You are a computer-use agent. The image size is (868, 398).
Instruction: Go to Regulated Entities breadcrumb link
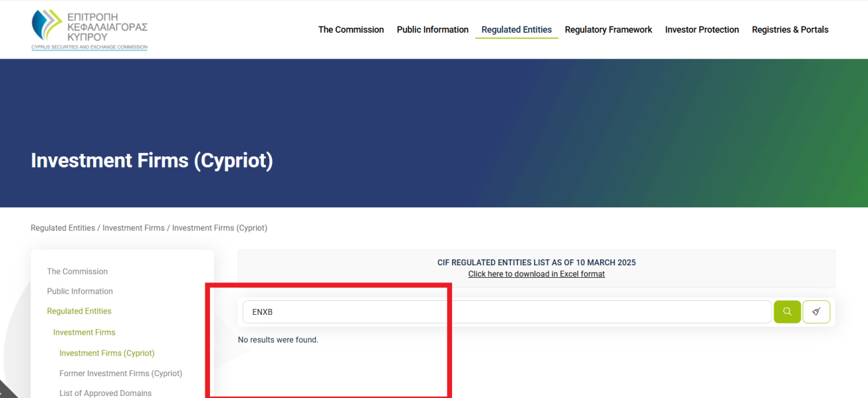click(63, 228)
